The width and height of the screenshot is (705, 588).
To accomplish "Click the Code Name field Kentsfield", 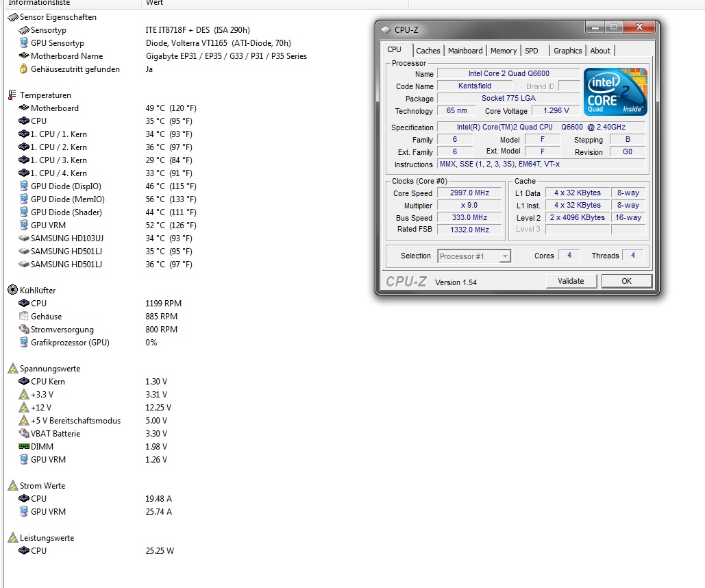I will pyautogui.click(x=475, y=86).
